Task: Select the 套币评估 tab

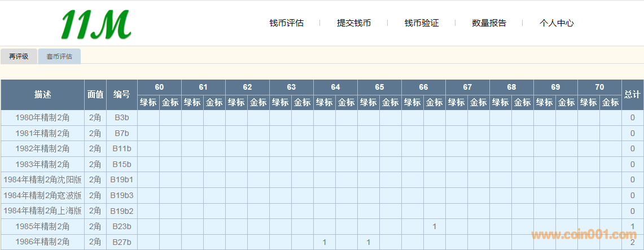Action: pos(59,56)
